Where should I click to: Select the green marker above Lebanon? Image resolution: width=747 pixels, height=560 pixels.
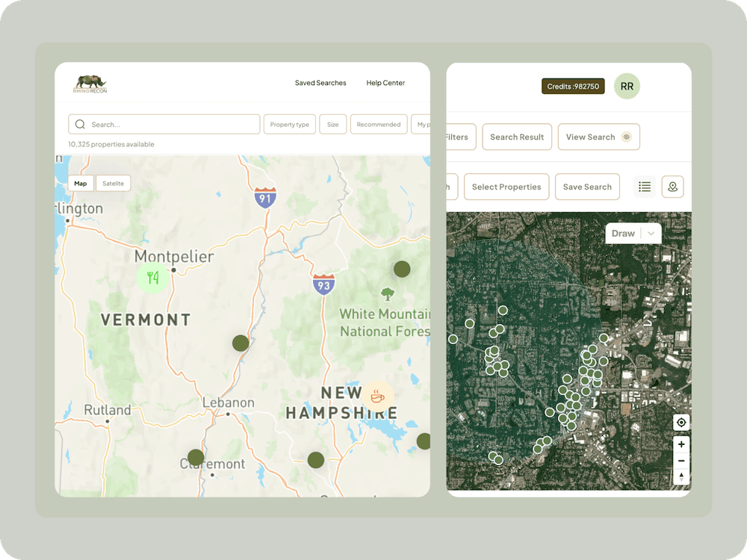[241, 343]
